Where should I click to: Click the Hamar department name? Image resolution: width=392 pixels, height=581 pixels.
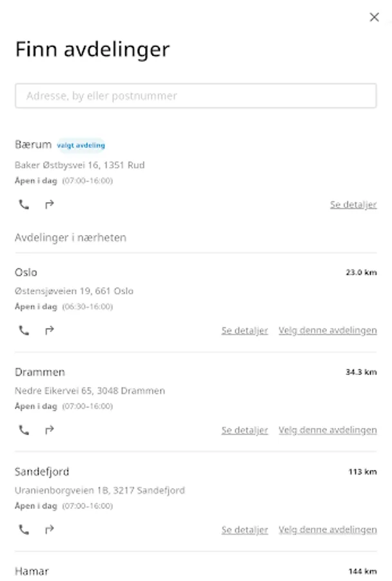(x=32, y=571)
